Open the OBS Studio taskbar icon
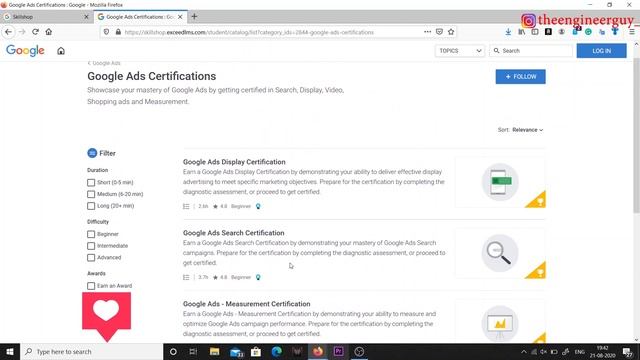 359,352
